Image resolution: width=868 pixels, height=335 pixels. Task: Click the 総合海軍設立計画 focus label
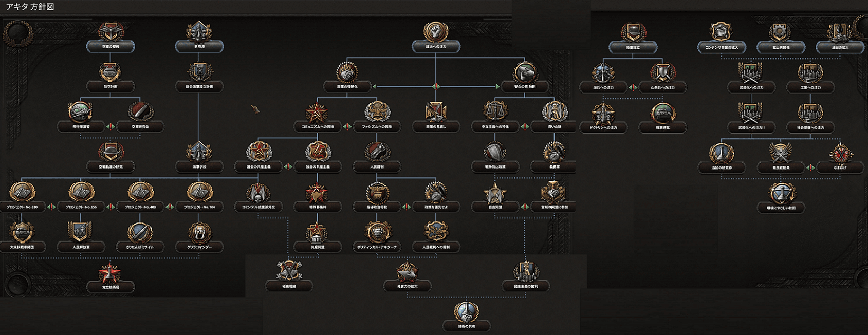[199, 87]
